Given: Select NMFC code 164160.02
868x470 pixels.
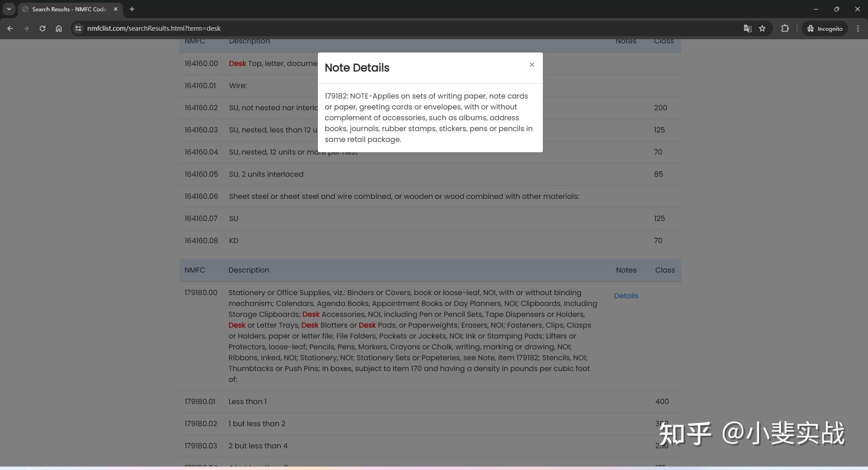Looking at the screenshot, I should pos(201,108).
